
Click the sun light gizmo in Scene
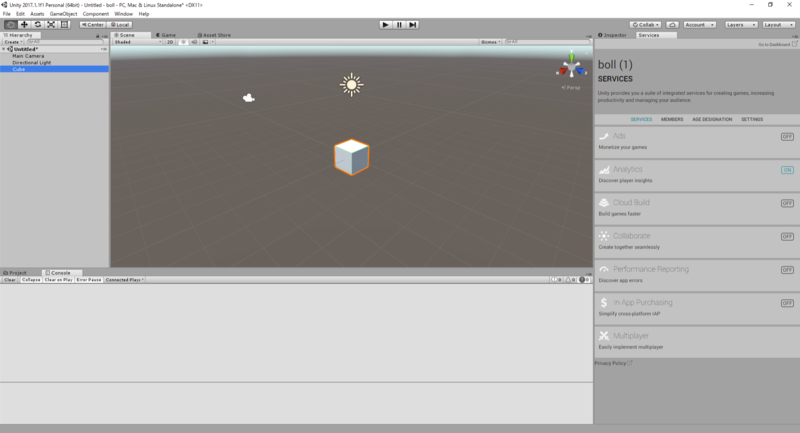pos(352,85)
